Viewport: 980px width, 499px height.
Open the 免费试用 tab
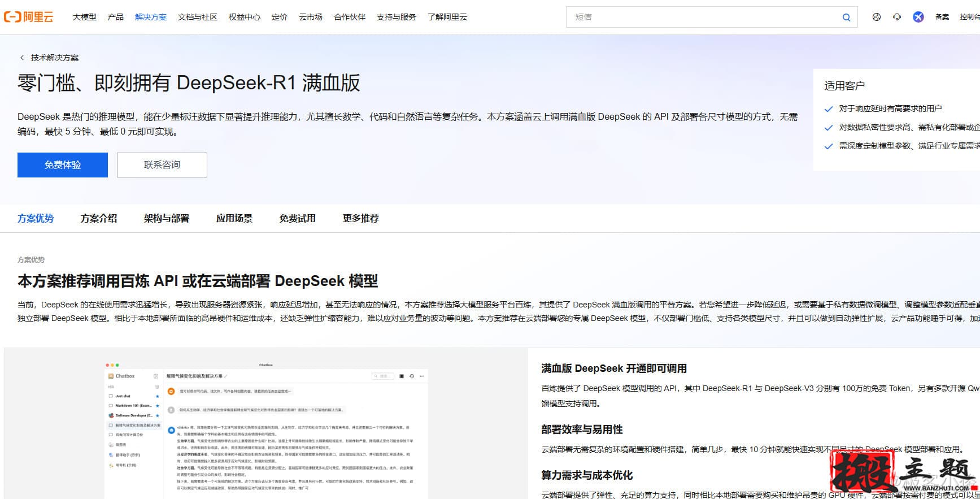[298, 218]
